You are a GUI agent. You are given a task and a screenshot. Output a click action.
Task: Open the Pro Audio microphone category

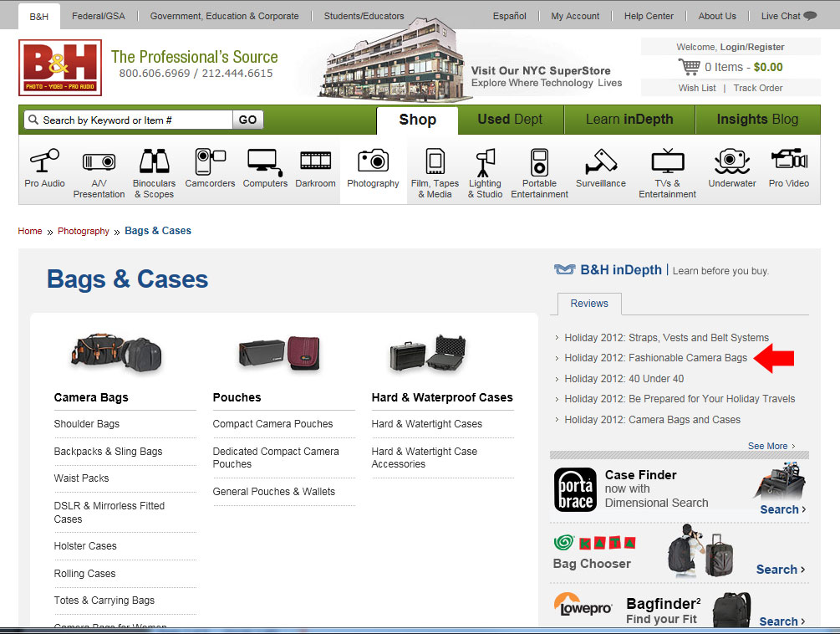tap(44, 168)
